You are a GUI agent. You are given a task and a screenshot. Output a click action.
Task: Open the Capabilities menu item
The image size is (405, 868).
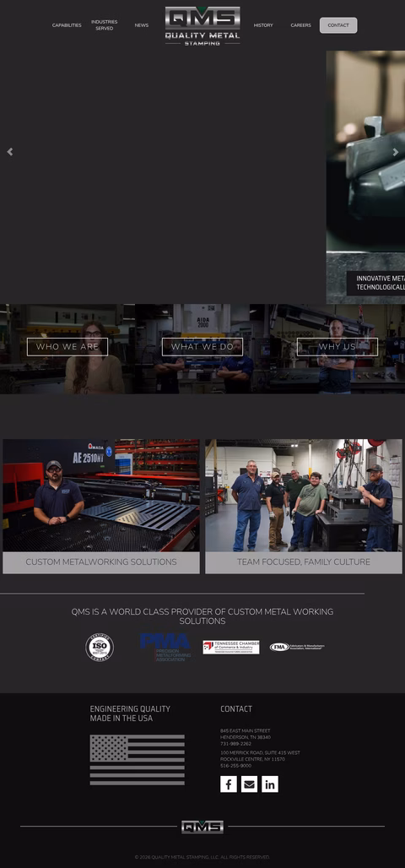pyautogui.click(x=67, y=25)
